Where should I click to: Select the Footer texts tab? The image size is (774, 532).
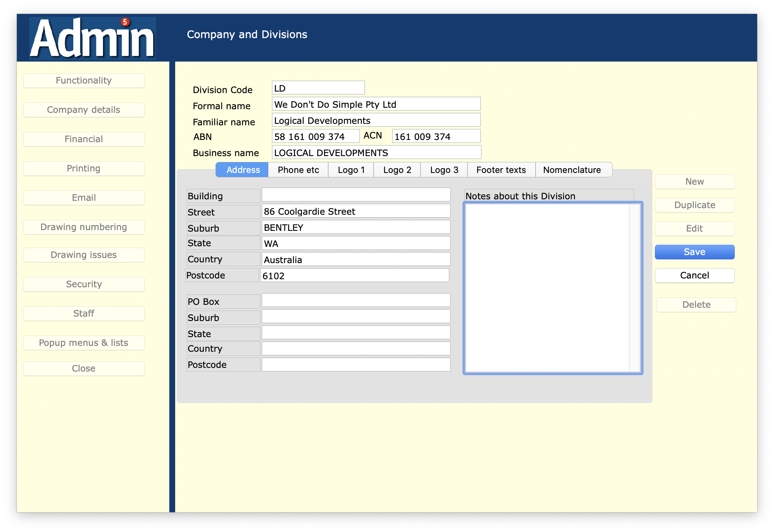click(501, 170)
